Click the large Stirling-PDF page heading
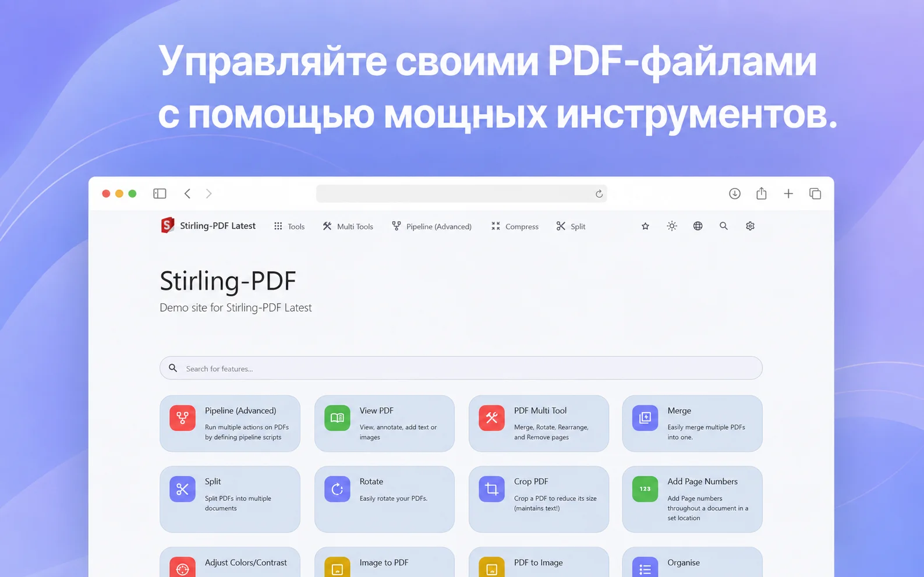 (x=228, y=281)
